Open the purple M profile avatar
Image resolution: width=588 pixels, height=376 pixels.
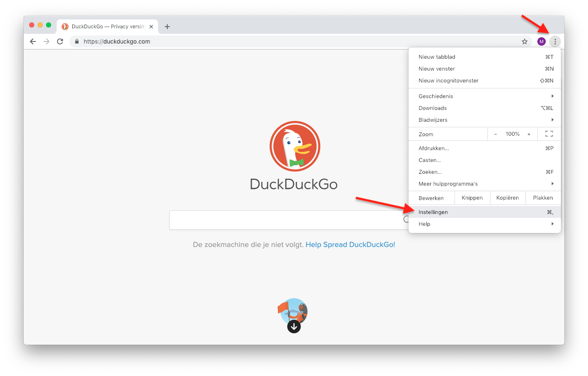click(542, 41)
